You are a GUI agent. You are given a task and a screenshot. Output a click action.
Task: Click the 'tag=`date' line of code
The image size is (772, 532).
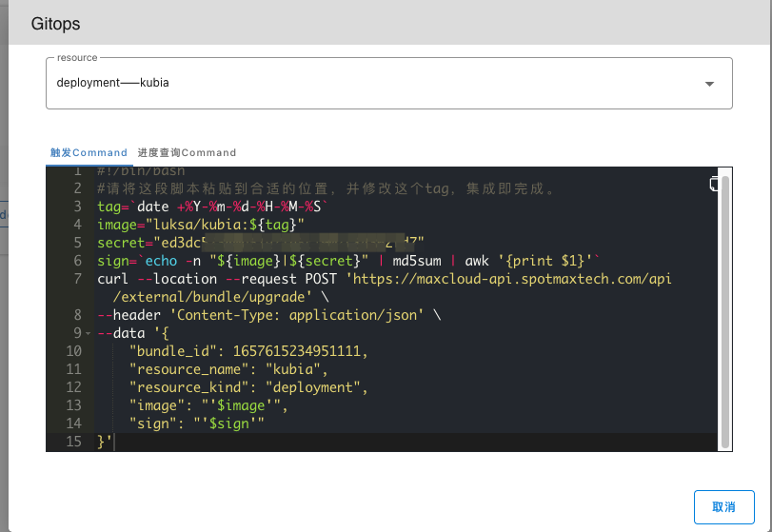[211, 207]
